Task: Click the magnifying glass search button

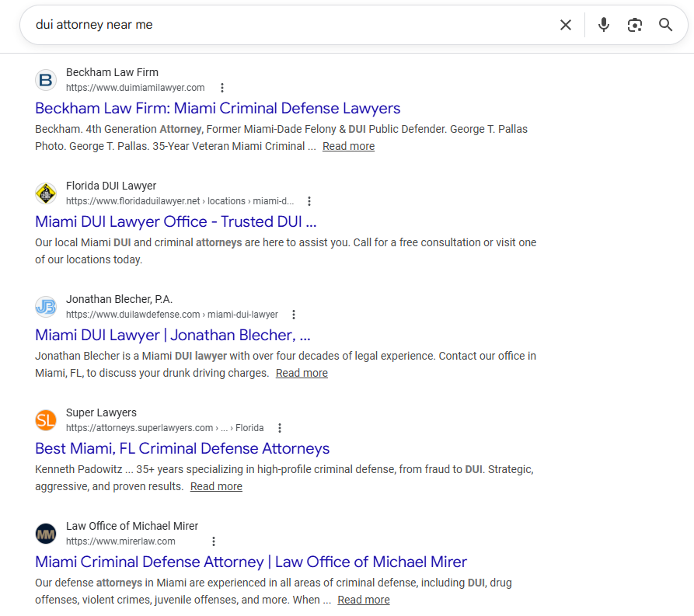Action: pyautogui.click(x=665, y=25)
